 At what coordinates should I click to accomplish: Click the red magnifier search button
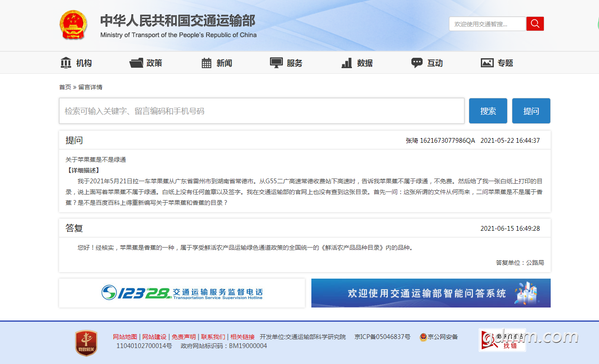tap(535, 24)
